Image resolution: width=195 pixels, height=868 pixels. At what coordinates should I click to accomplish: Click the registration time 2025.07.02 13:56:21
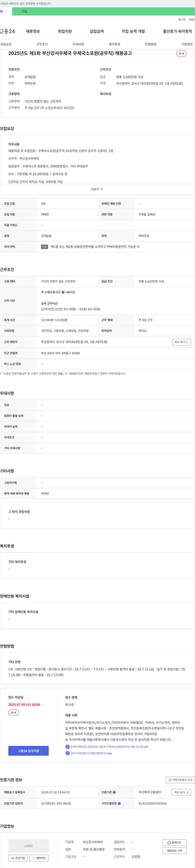click(x=55, y=792)
